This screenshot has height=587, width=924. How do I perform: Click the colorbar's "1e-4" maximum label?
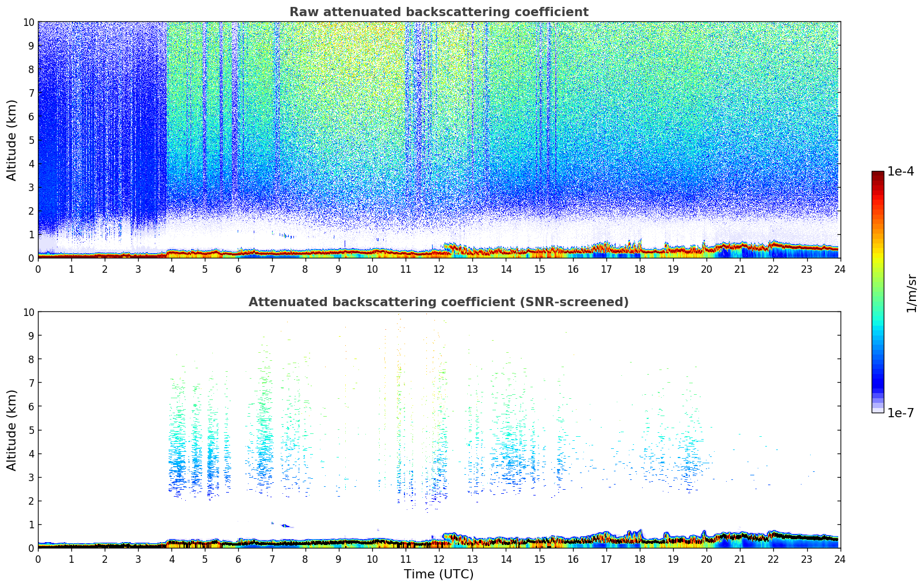point(900,171)
